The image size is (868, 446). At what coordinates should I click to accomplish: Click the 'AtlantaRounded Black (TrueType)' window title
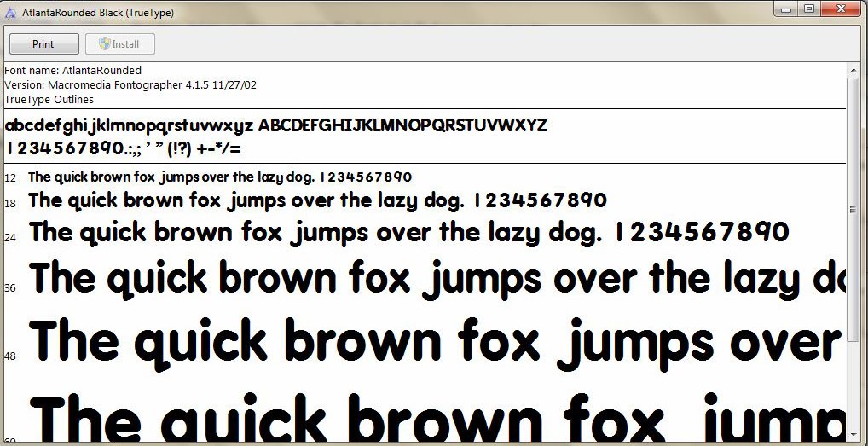[x=98, y=13]
